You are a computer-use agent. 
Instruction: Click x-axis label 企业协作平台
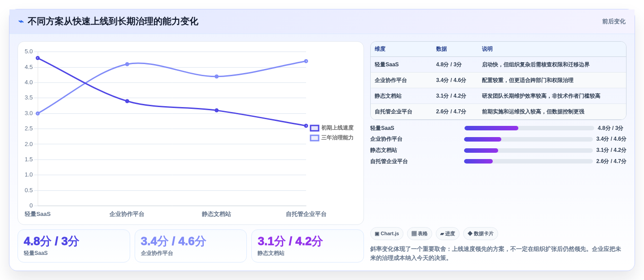(x=127, y=214)
